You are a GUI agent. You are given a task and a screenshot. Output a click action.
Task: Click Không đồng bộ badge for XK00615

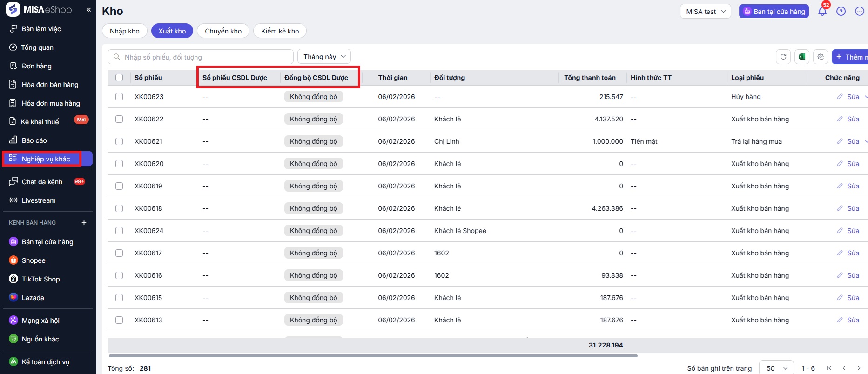[x=314, y=298]
